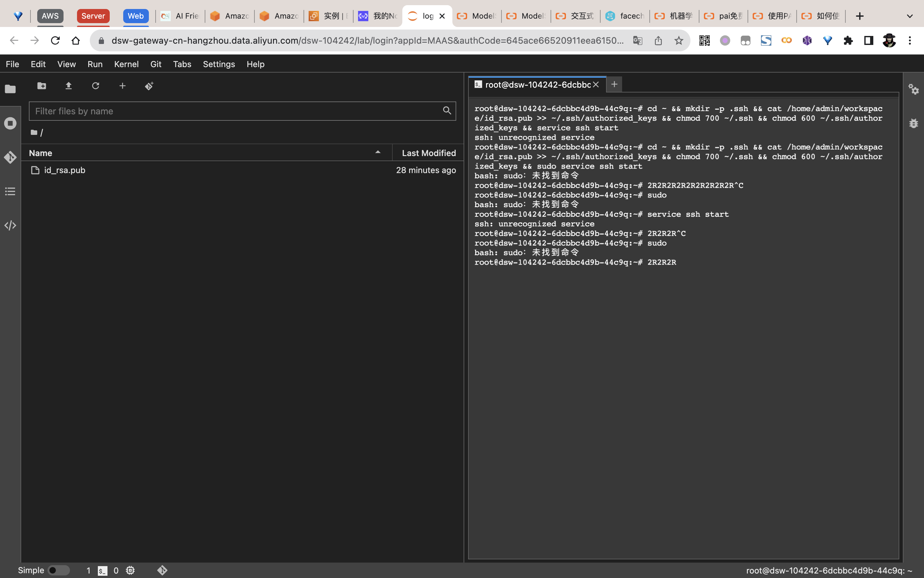The height and width of the screenshot is (578, 924).
Task: Focus the Filter files by name field
Action: tap(242, 111)
